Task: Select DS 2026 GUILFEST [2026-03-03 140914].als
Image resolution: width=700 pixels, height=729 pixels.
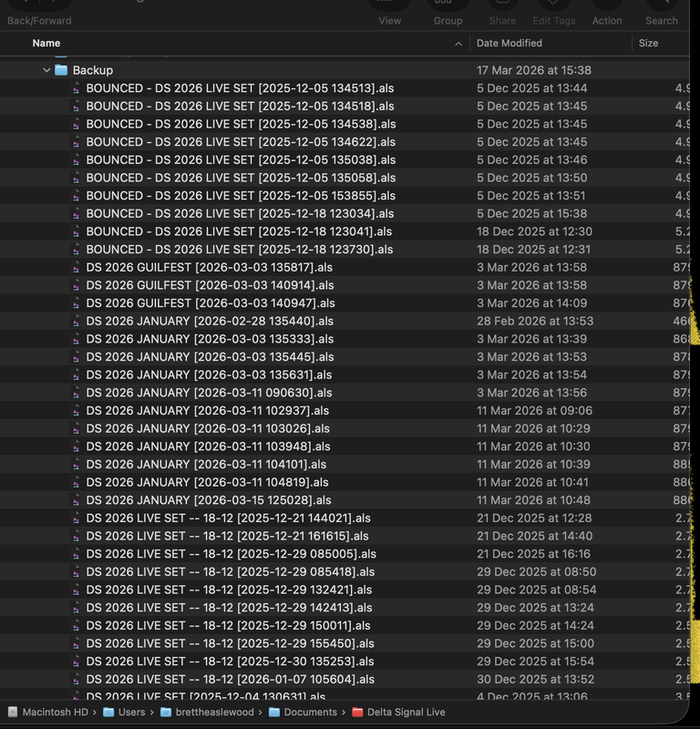Action: pyautogui.click(x=210, y=285)
